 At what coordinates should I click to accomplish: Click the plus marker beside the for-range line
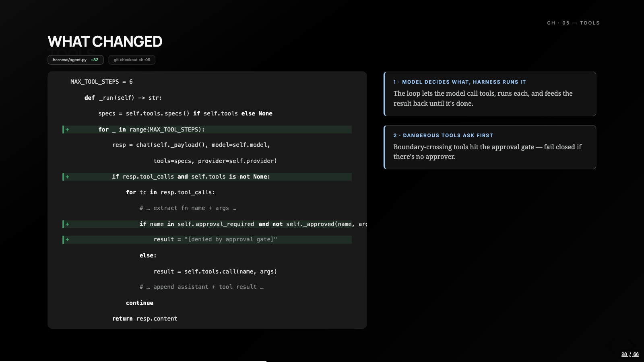[67, 130]
